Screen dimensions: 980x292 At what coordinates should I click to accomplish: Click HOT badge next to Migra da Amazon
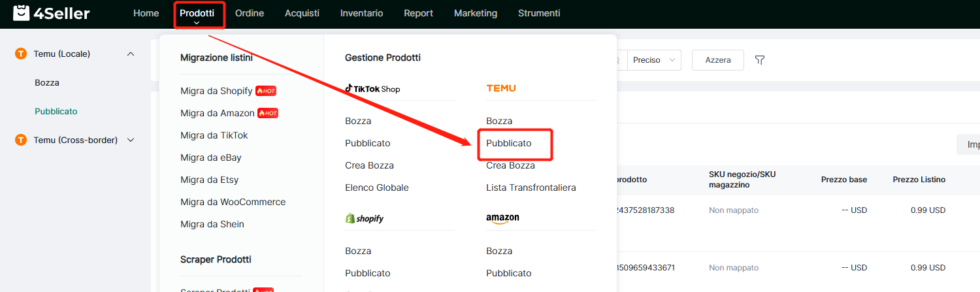[x=268, y=113]
